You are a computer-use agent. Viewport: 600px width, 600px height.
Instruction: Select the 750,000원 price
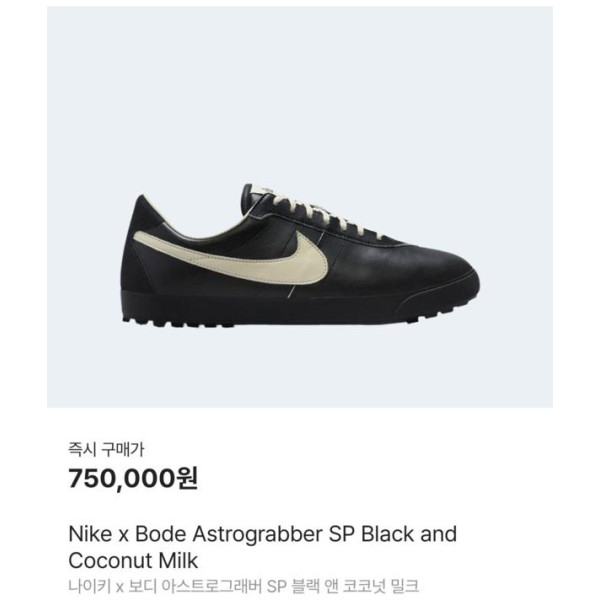(132, 479)
